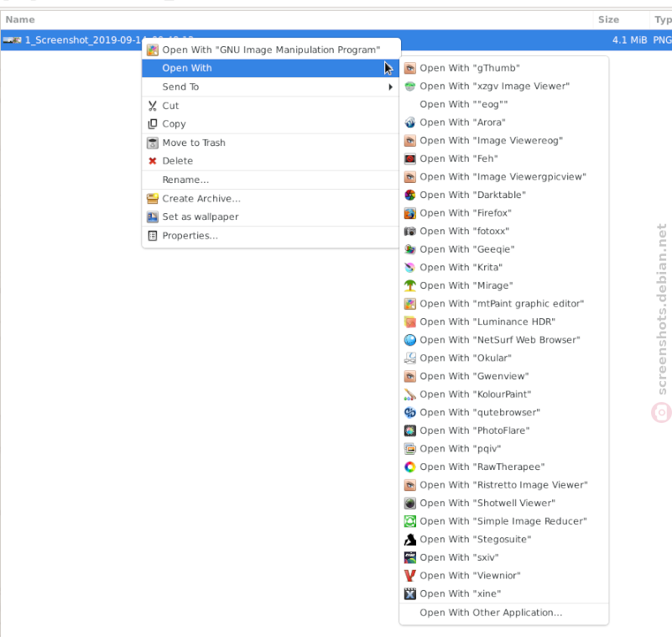Click the mtPaint graphic editor icon
The height and width of the screenshot is (637, 672).
[409, 304]
